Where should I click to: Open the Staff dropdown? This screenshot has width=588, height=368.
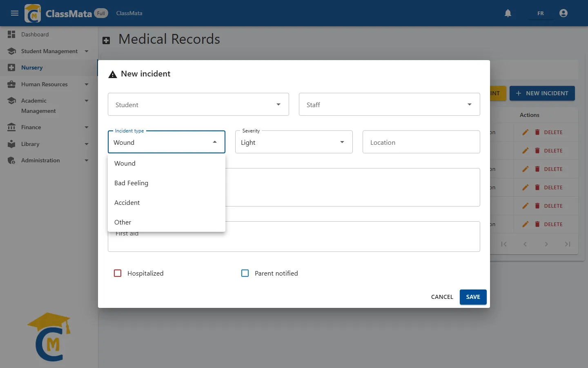pos(390,104)
